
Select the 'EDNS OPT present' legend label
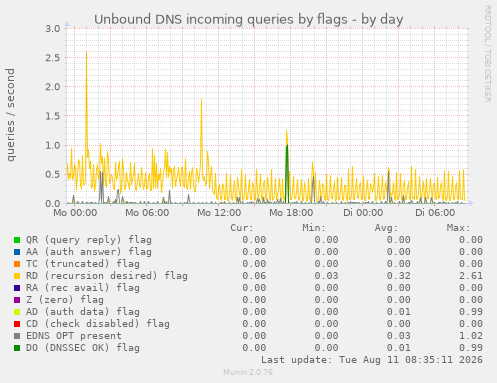[x=74, y=336]
